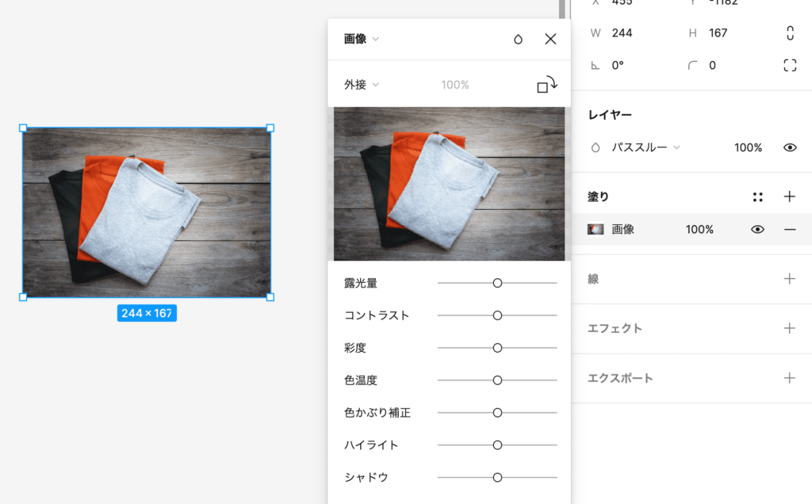Image resolution: width=812 pixels, height=504 pixels.
Task: Add export setting with エクスポート plus icon
Action: (x=789, y=378)
